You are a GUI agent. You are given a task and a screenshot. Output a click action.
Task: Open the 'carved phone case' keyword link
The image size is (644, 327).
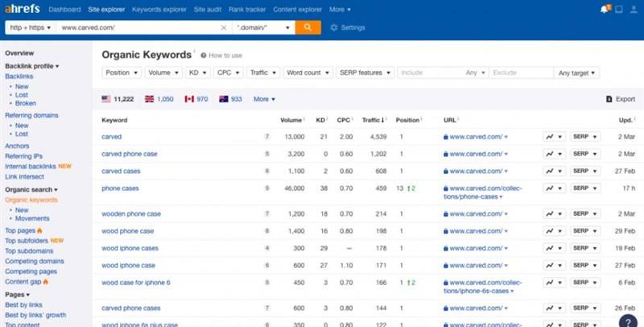(130, 154)
